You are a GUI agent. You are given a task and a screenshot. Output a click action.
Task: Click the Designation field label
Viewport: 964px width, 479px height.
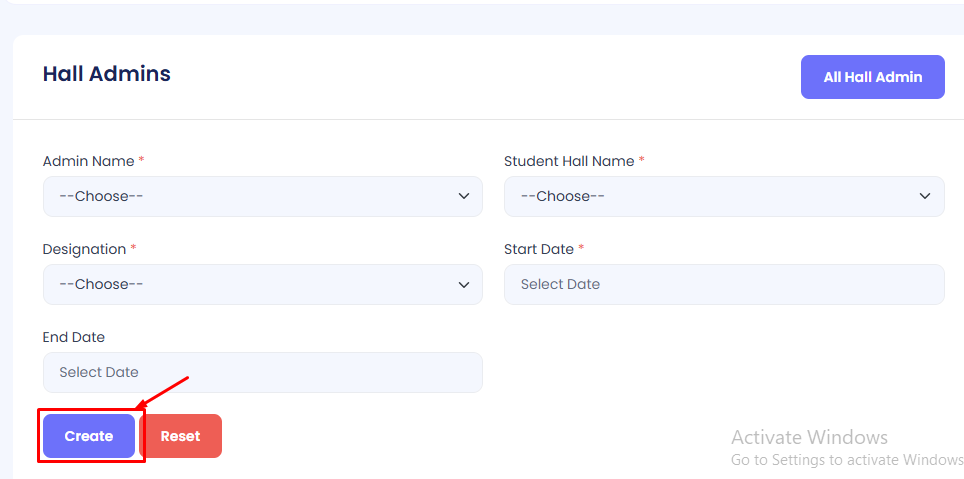coord(84,249)
